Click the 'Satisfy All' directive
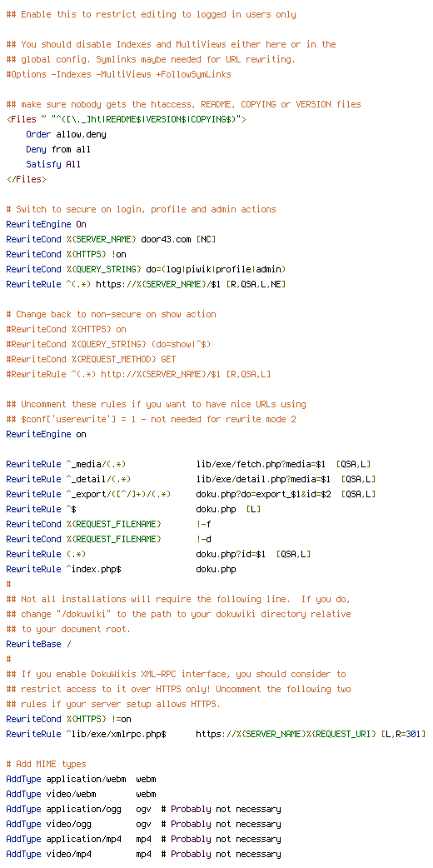Viewport: 433px width, 868px height. 53,164
